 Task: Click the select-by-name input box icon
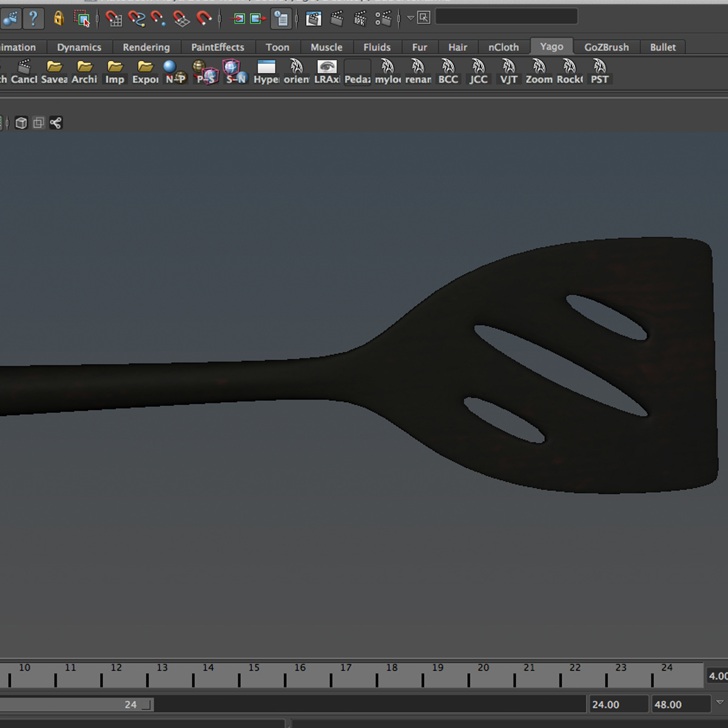pyautogui.click(x=423, y=18)
